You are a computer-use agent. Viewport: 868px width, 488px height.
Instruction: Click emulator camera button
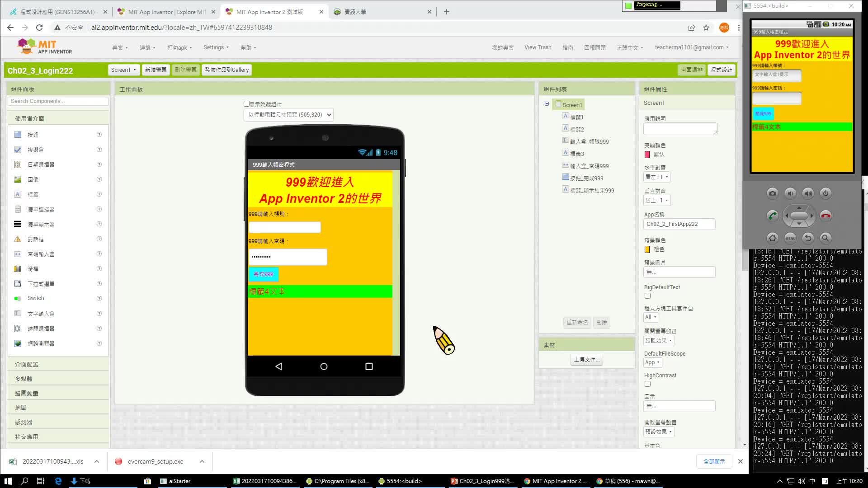tap(773, 193)
